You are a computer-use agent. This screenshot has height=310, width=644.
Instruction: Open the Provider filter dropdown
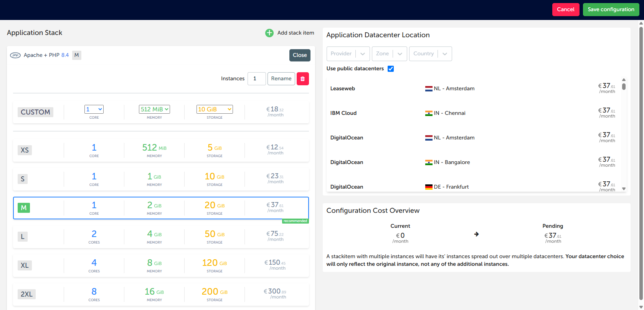click(348, 54)
